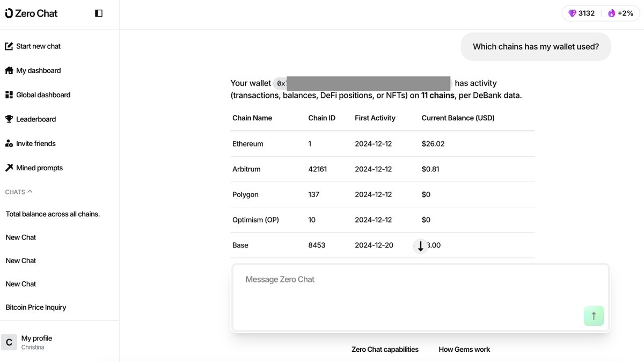The image size is (644, 362).
Task: Open Zero Chat capabilities link
Action: 385,350
